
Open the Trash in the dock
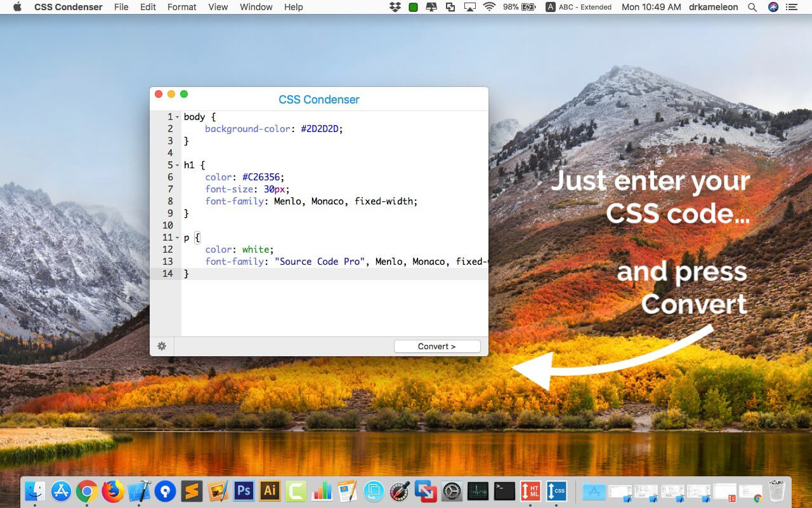click(x=777, y=491)
